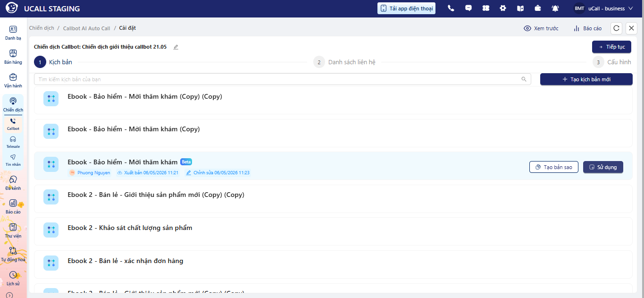Open the chat messages icon in top bar

coord(468,8)
